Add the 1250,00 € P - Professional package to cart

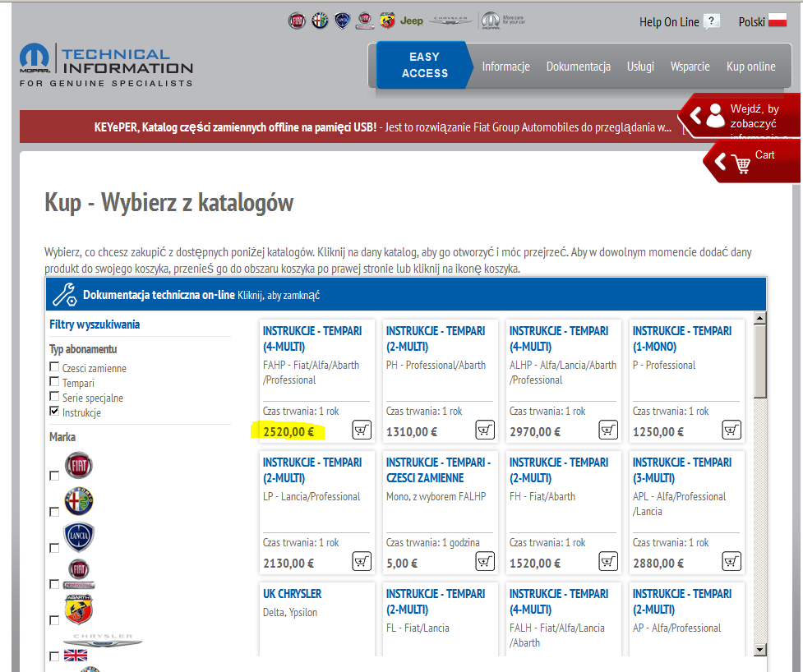point(731,430)
